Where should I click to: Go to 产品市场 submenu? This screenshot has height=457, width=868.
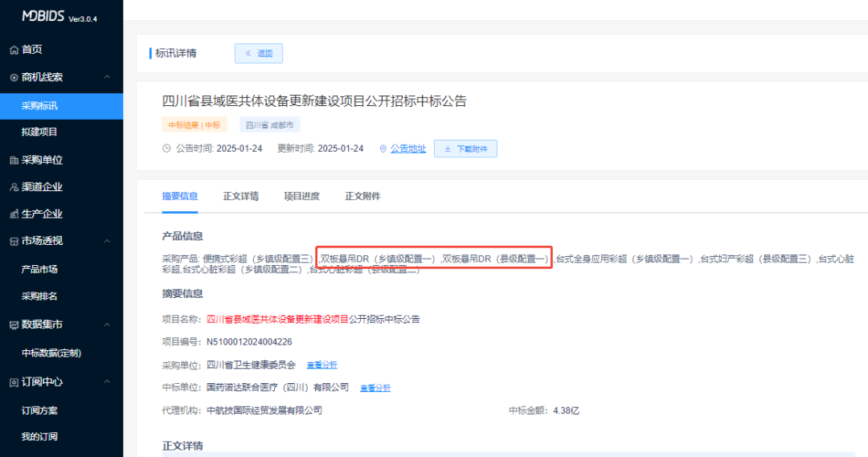pyautogui.click(x=39, y=269)
